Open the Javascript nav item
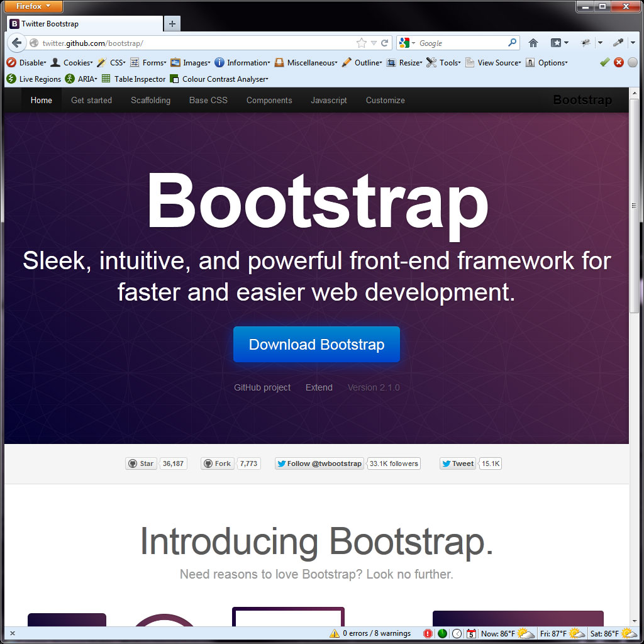This screenshot has height=644, width=644. 328,100
